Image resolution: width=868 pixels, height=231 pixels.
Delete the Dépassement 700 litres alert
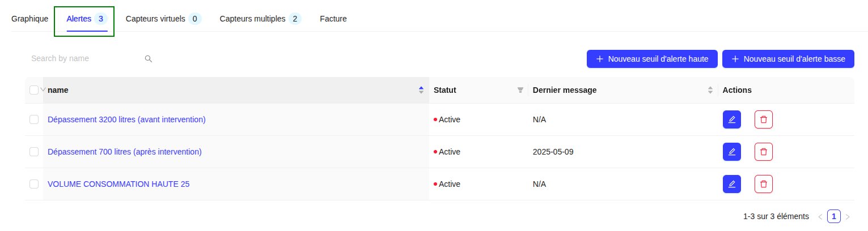click(x=763, y=152)
